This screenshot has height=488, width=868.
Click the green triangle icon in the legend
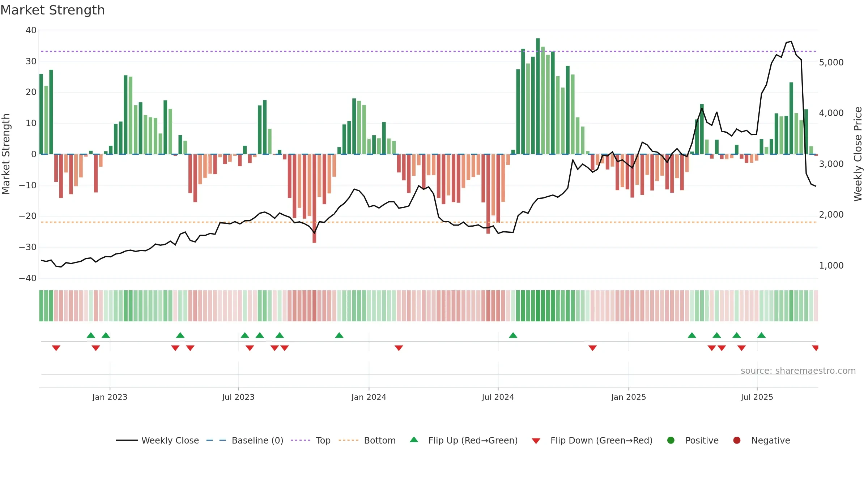(414, 440)
